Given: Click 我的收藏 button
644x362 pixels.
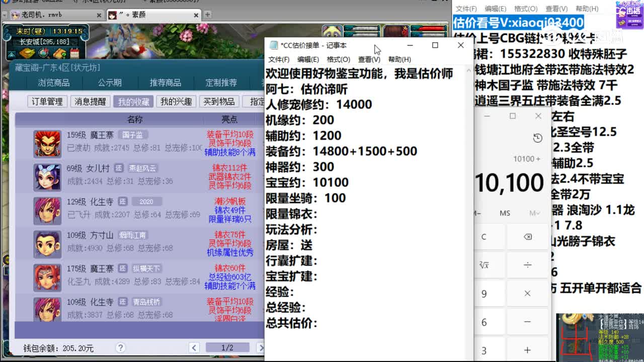Looking at the screenshot, I should click(133, 102).
